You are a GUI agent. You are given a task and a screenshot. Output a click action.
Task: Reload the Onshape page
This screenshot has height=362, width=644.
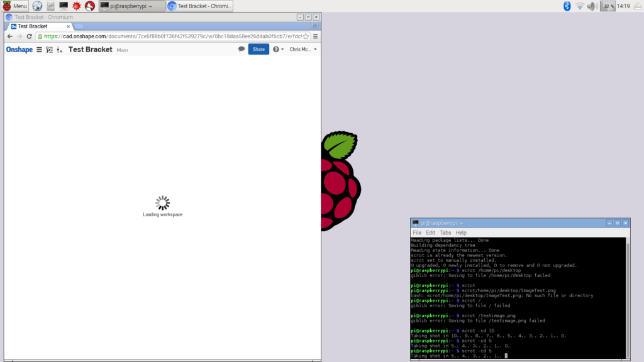29,36
